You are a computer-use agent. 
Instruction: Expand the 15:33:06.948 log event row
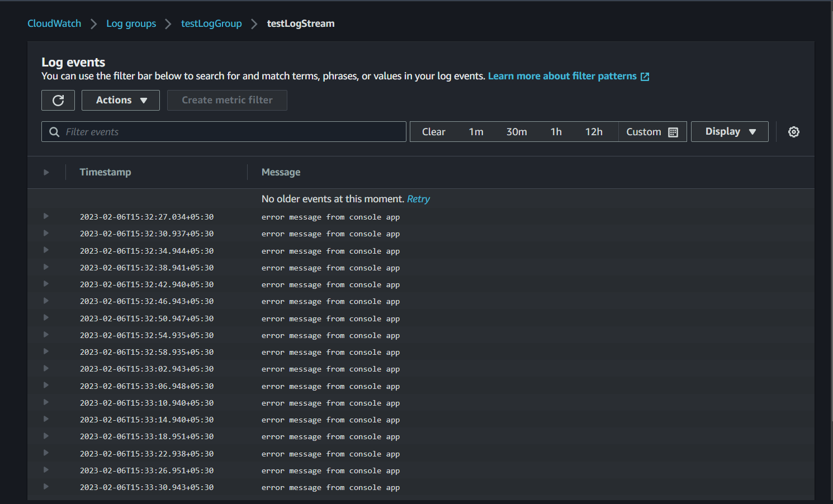pyautogui.click(x=46, y=385)
